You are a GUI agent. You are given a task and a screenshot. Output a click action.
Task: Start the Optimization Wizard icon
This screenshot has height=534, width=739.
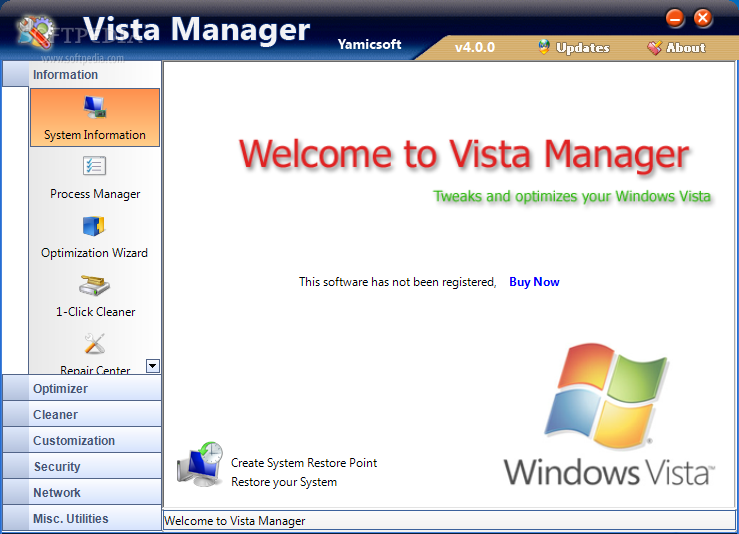click(x=94, y=226)
